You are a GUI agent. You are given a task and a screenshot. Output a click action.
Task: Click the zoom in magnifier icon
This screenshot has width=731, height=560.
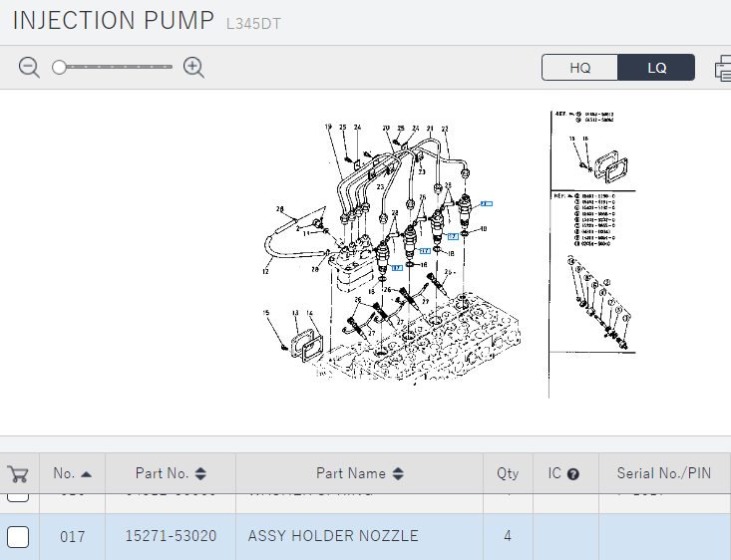194,68
